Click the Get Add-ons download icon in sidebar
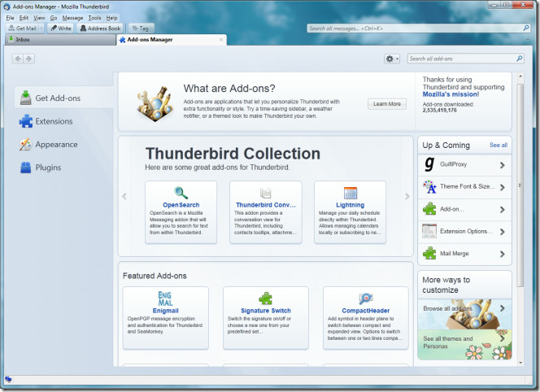 point(25,98)
